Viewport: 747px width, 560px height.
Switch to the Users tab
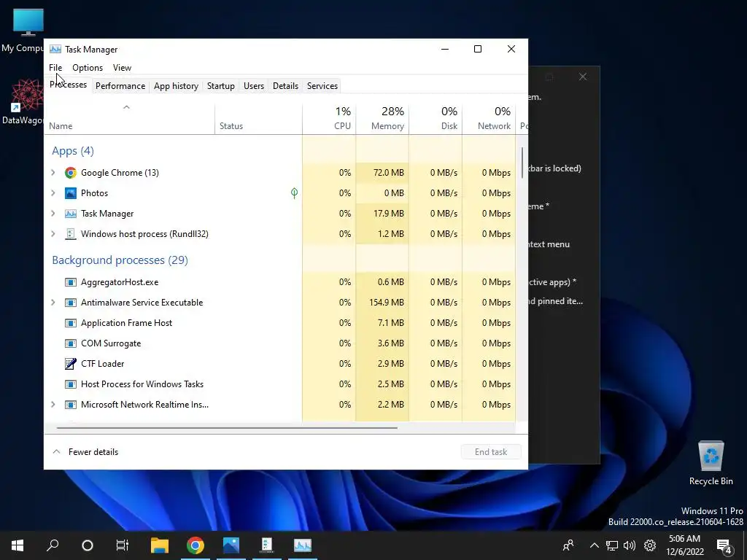pyautogui.click(x=254, y=86)
